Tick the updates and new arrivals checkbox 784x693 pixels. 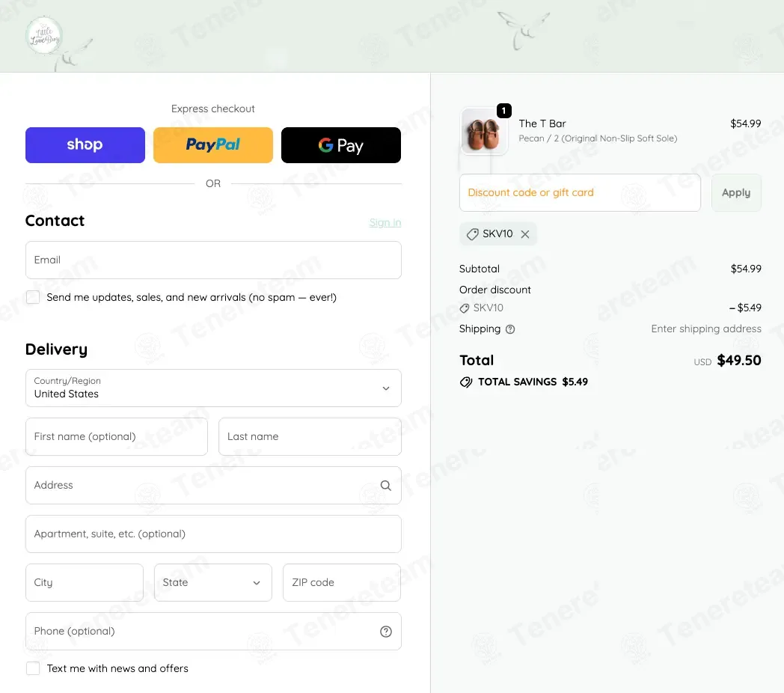33,297
